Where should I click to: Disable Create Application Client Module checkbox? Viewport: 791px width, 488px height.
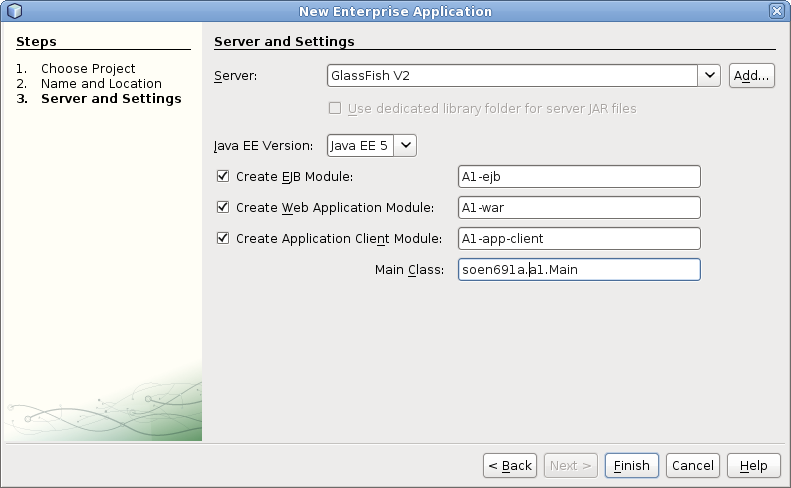(x=223, y=239)
